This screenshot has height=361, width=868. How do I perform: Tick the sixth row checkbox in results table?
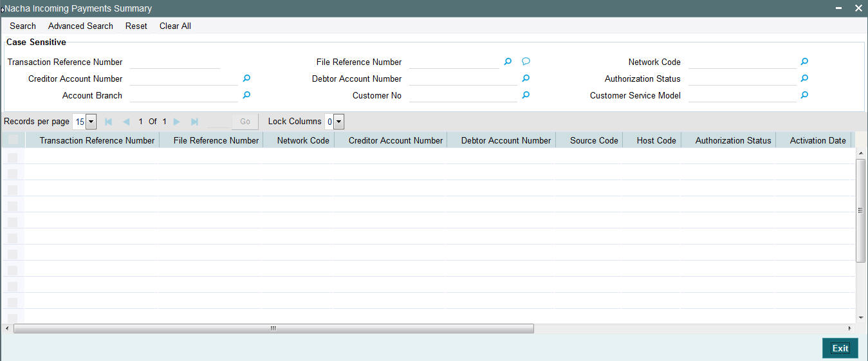(x=13, y=238)
